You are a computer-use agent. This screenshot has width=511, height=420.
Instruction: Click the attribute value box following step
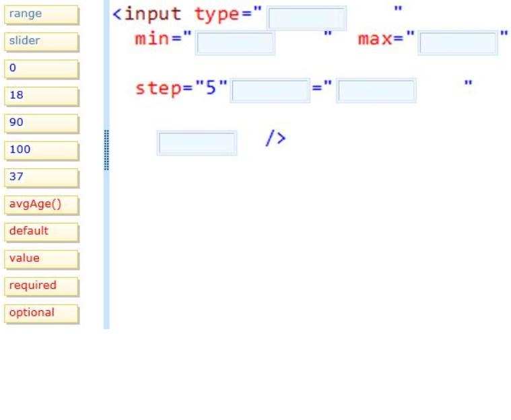376,90
